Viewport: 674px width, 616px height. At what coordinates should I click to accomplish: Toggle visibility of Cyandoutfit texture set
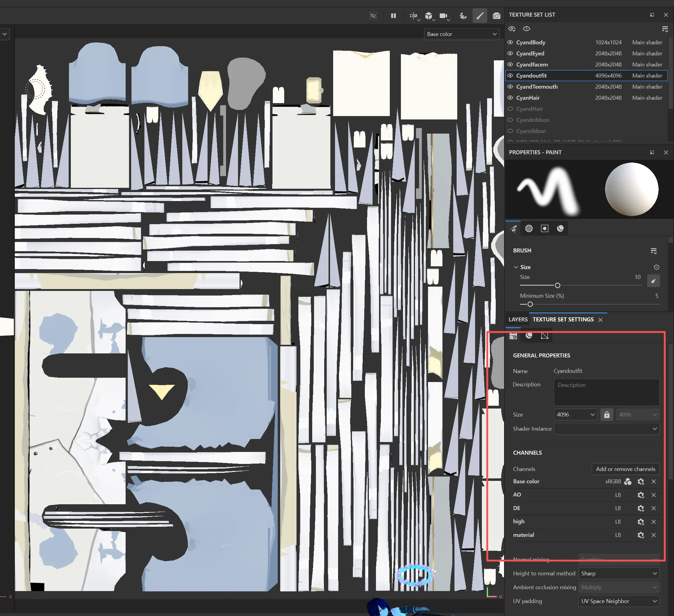pyautogui.click(x=510, y=75)
